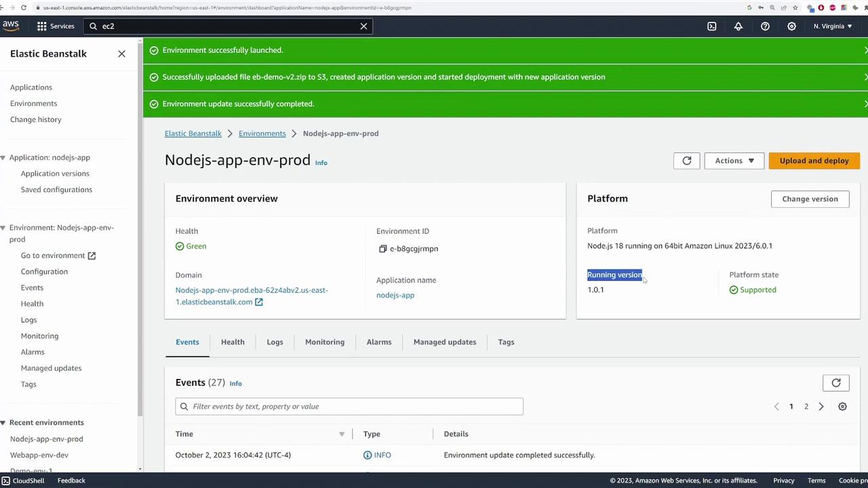The image size is (868, 488).
Task: Open the Actions dropdown menu
Action: point(734,161)
